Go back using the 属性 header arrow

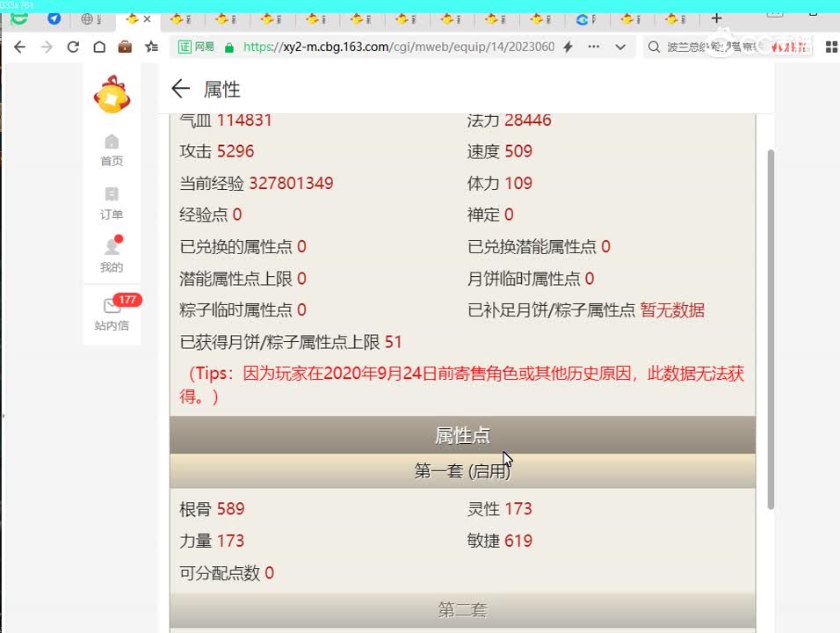[x=180, y=89]
